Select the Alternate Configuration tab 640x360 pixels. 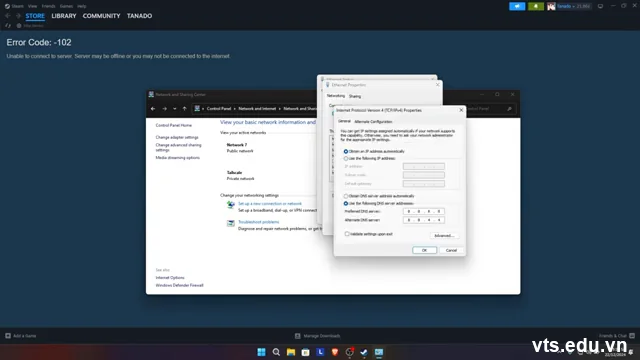tap(373, 122)
